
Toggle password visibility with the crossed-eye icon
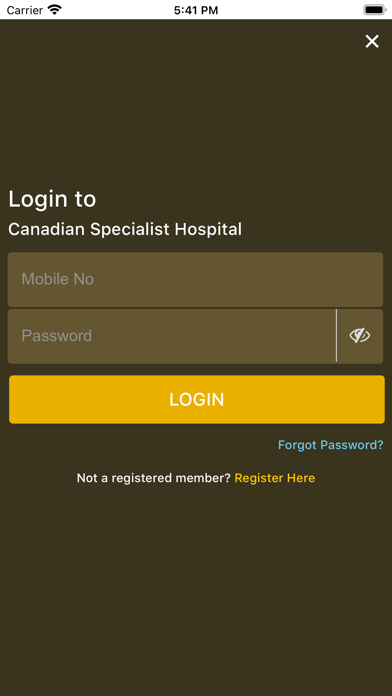tap(360, 336)
